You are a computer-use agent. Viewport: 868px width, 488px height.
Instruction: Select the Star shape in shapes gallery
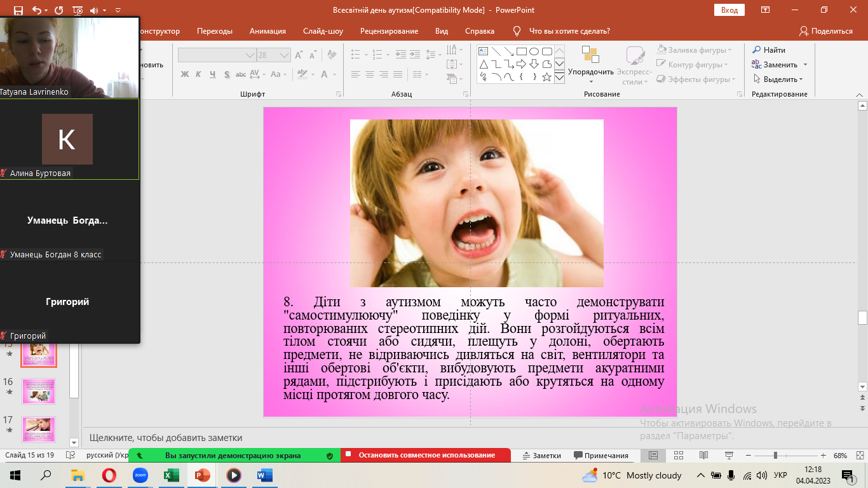(546, 77)
